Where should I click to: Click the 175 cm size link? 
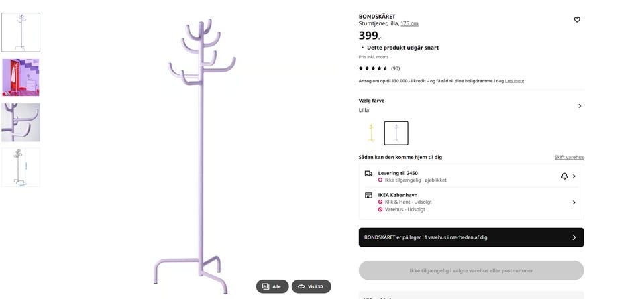[409, 23]
